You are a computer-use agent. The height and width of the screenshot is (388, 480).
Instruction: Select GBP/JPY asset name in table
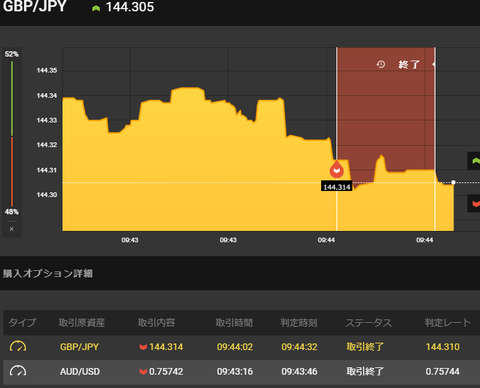tap(79, 347)
